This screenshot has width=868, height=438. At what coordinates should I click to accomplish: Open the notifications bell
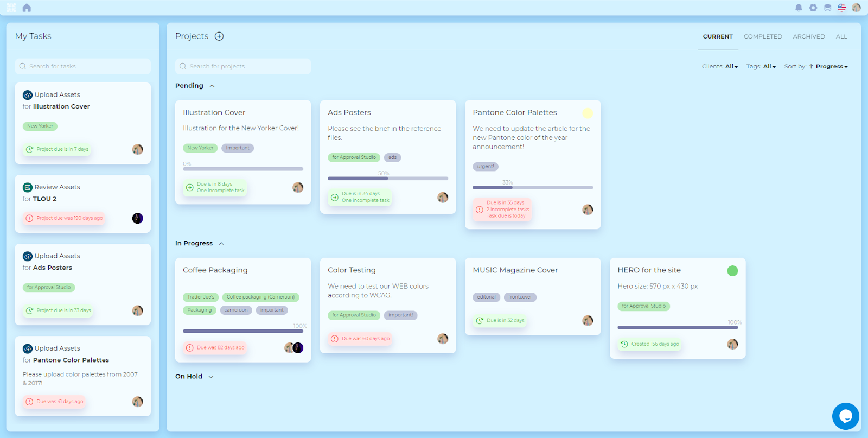pyautogui.click(x=799, y=8)
